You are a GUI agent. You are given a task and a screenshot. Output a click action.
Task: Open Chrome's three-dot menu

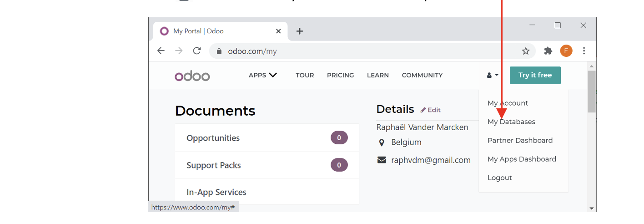click(x=584, y=51)
